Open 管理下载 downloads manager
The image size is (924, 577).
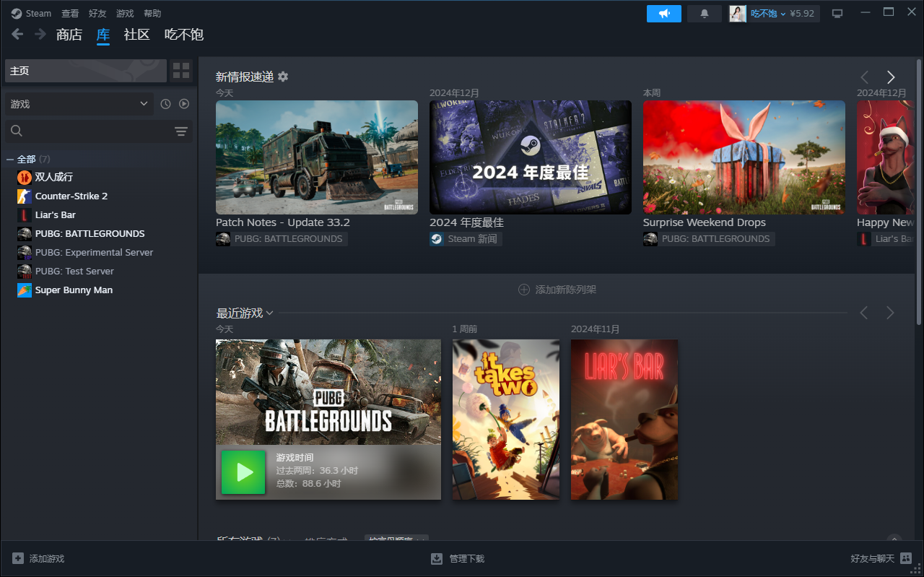[458, 559]
